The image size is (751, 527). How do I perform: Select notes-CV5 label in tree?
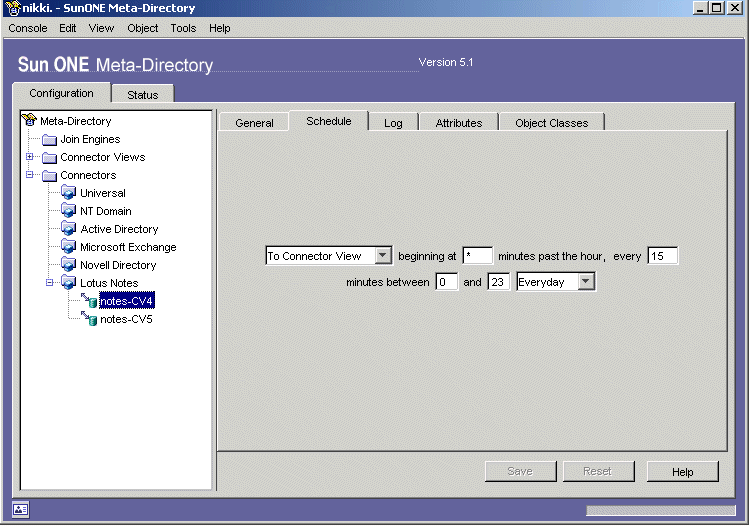coord(126,319)
